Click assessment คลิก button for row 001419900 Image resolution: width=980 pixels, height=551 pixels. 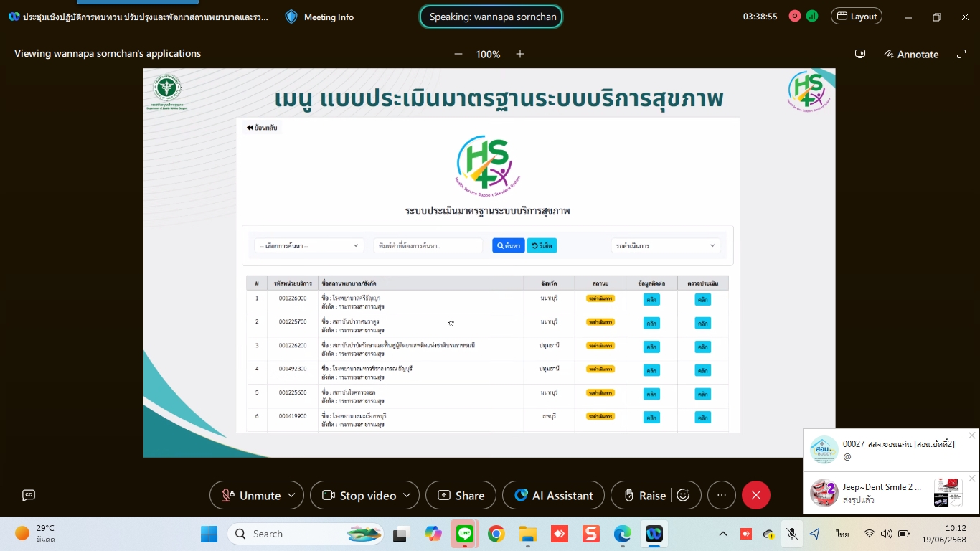tap(703, 418)
